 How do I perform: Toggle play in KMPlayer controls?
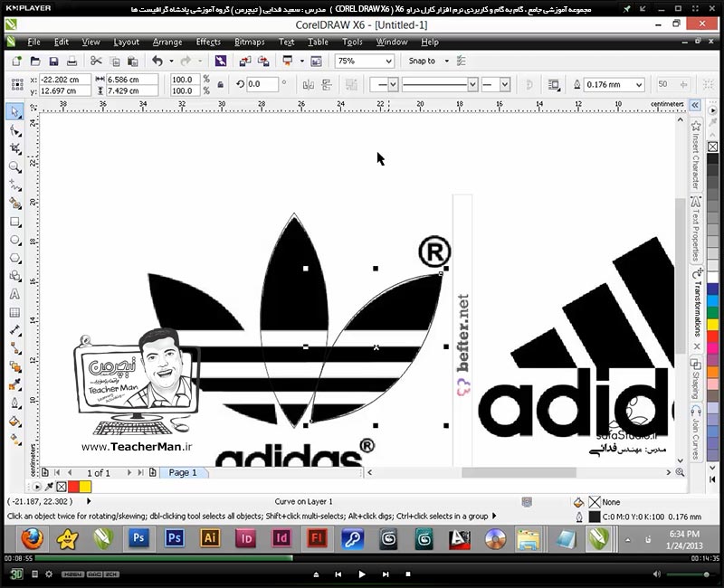coord(361,574)
